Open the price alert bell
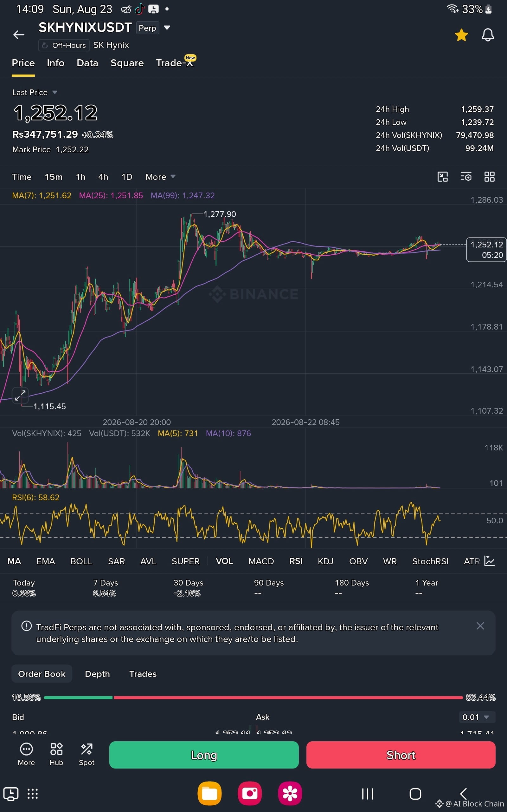Image resolution: width=507 pixels, height=812 pixels. tap(488, 35)
